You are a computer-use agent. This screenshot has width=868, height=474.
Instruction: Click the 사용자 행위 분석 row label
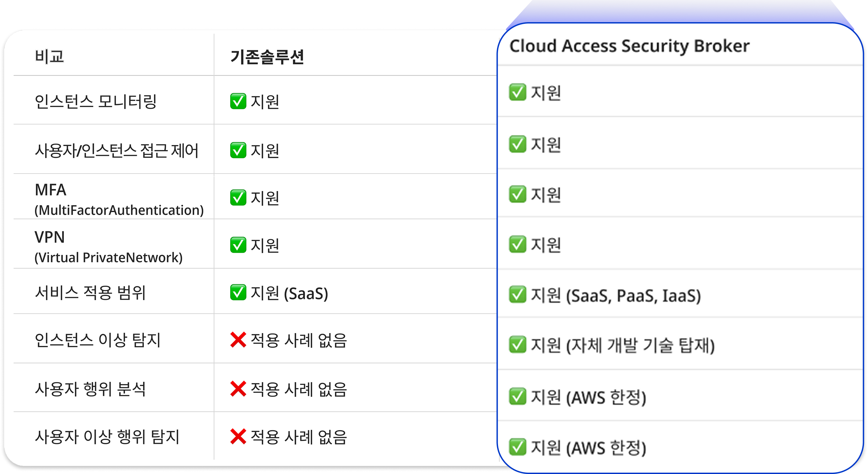[x=90, y=389]
